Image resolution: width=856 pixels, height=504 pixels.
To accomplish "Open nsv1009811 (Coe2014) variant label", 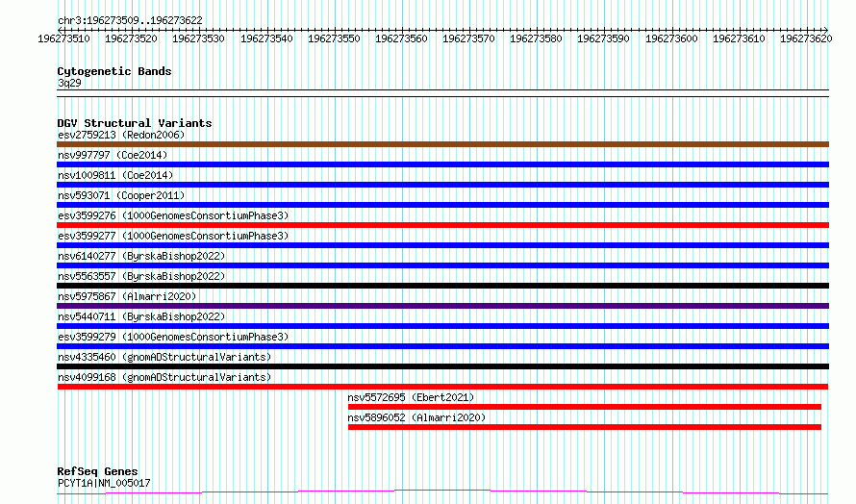I will click(x=115, y=175).
